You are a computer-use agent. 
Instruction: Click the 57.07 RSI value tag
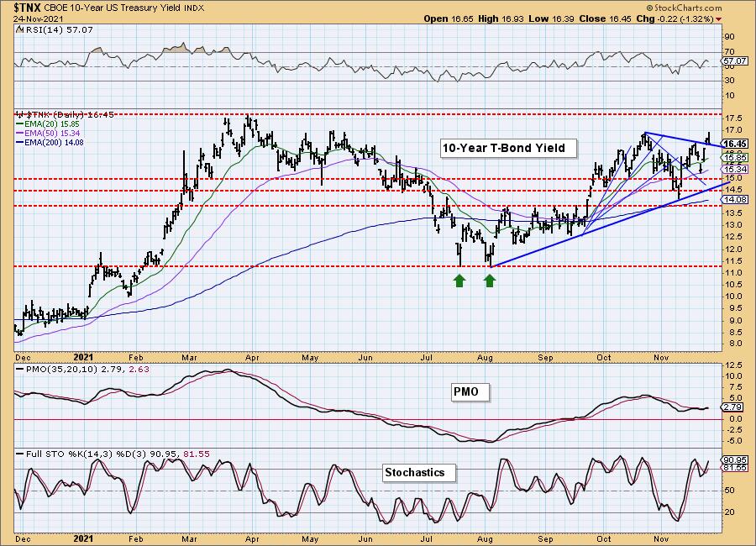734,61
